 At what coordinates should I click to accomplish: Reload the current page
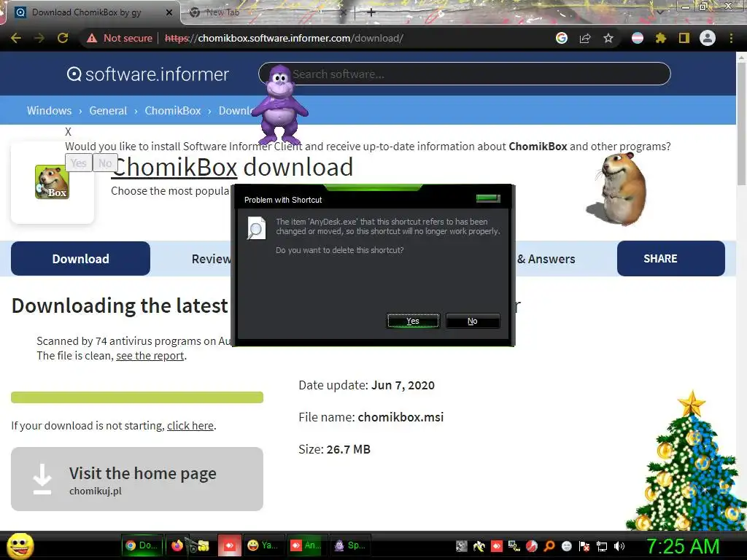pos(63,38)
